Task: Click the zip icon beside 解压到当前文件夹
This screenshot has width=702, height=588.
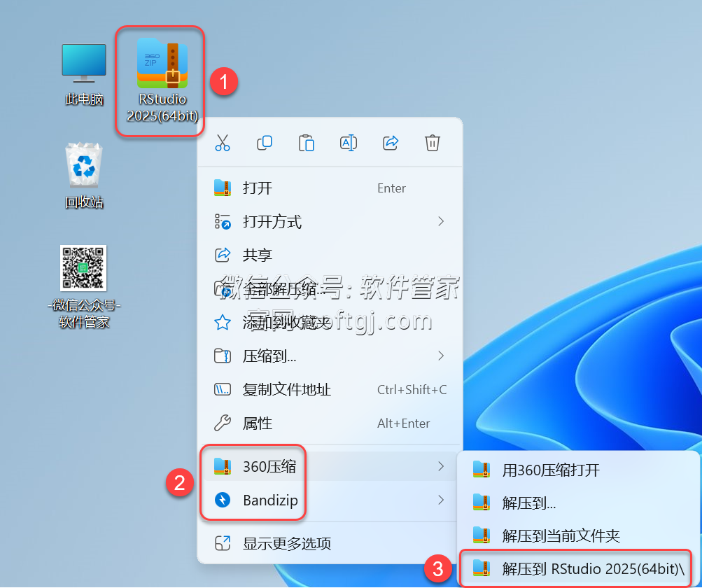Action: point(482,535)
